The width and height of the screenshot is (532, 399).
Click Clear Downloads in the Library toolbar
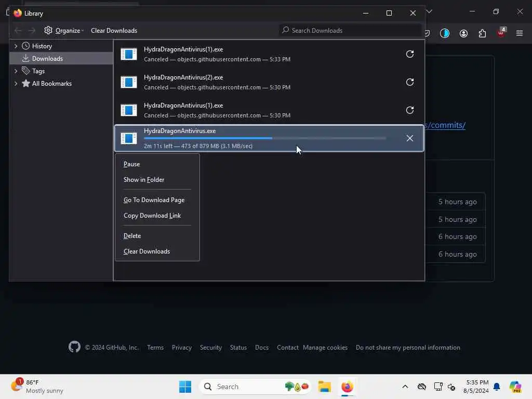(114, 31)
